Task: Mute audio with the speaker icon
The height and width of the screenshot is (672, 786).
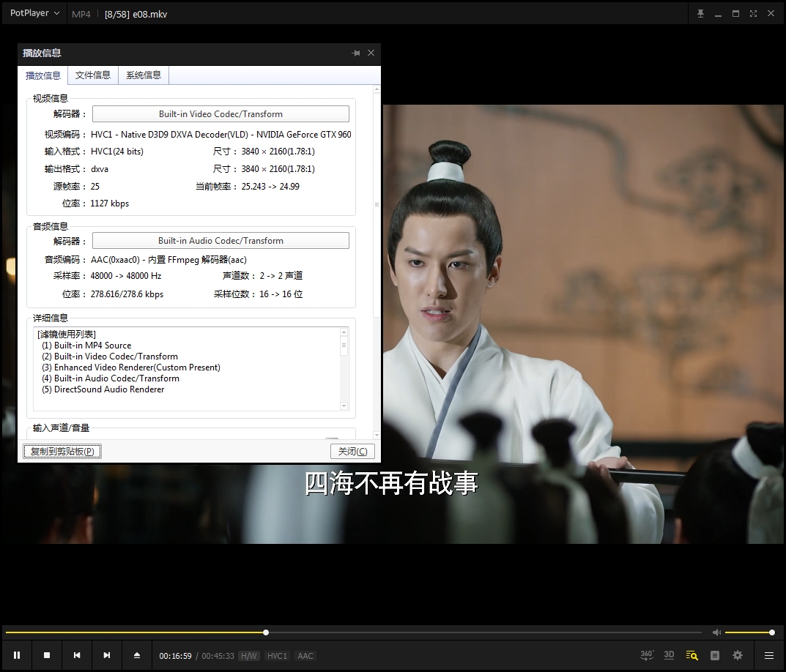Action: coord(717,632)
